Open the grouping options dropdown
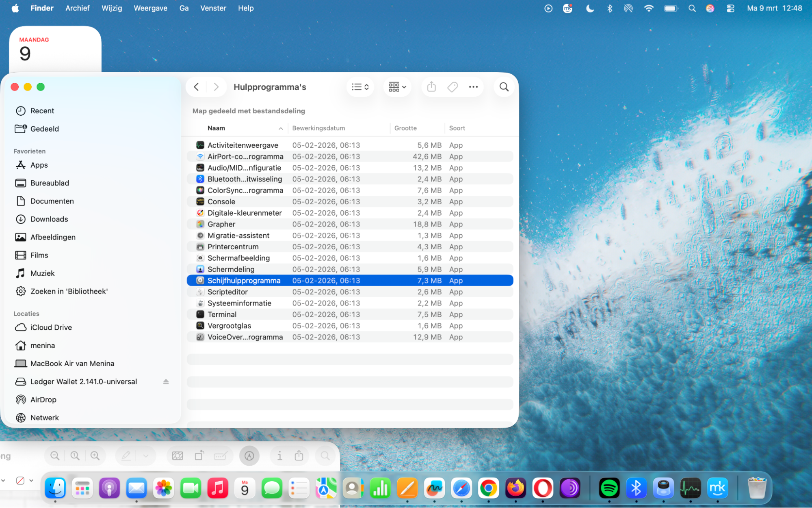Viewport: 812px width, 508px height. (x=397, y=86)
